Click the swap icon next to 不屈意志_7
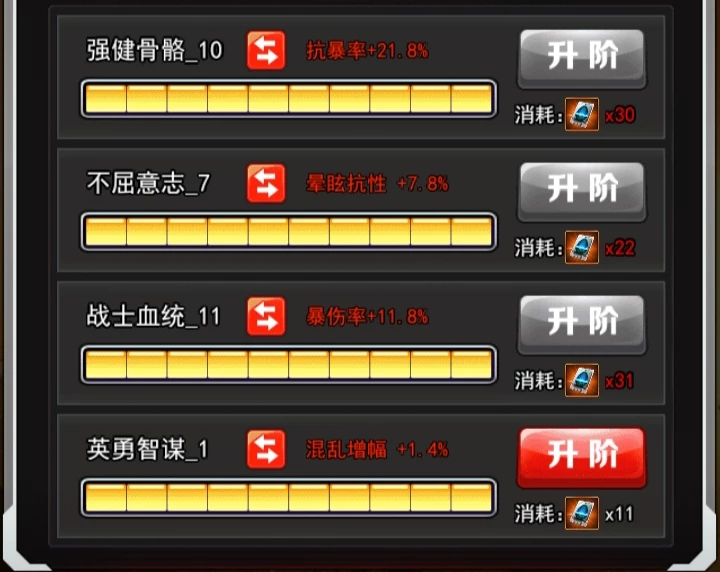Image resolution: width=720 pixels, height=572 pixels. (x=266, y=184)
